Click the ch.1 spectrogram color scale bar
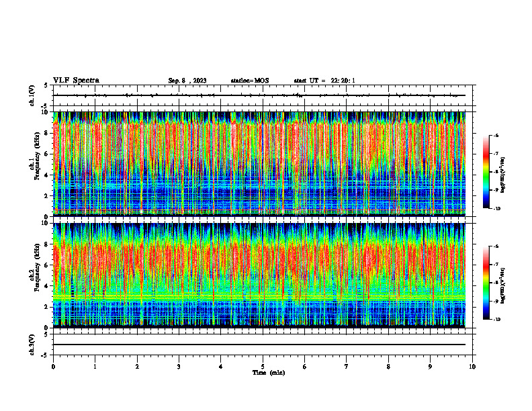 pos(486,172)
